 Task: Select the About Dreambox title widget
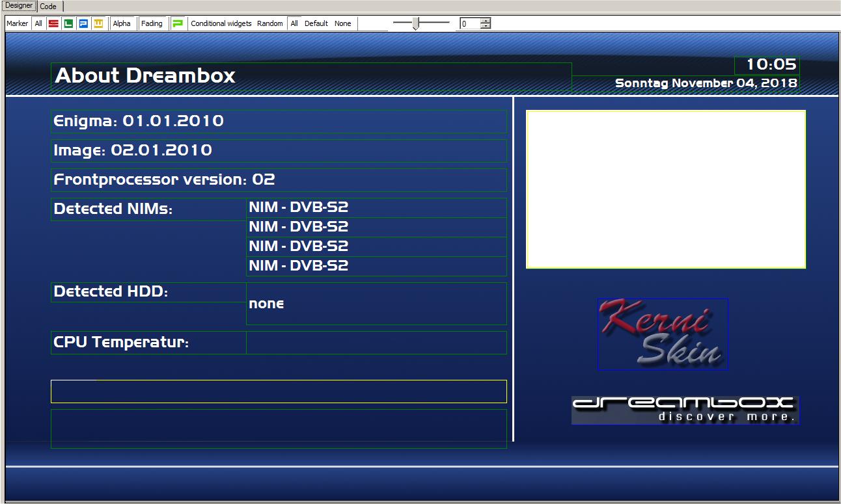(311, 76)
